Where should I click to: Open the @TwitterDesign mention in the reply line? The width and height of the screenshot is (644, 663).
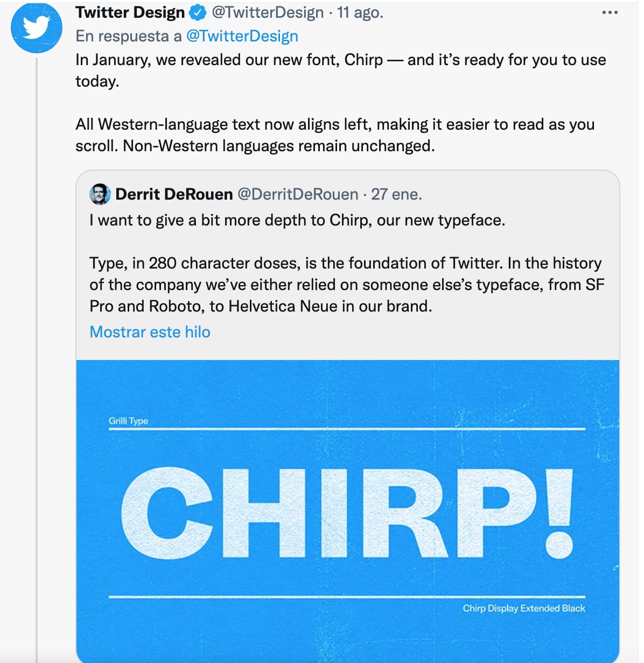pyautogui.click(x=241, y=36)
